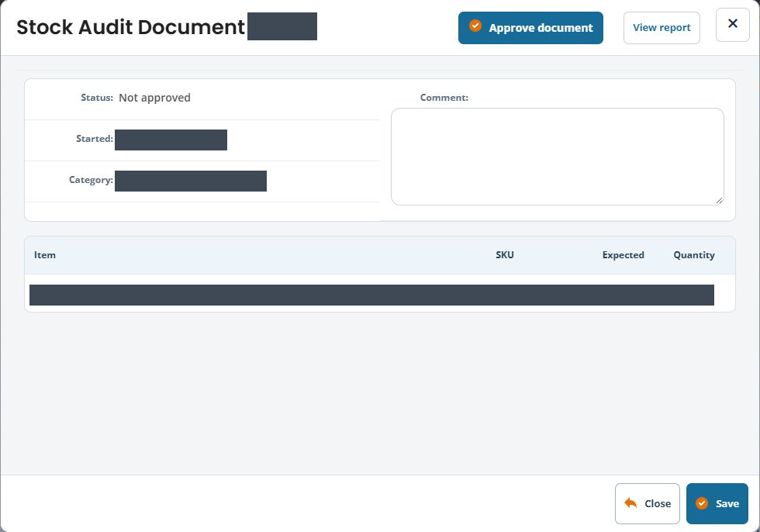Viewport: 760px width, 532px height.
Task: Close the dialog with the X icon
Action: [732, 24]
